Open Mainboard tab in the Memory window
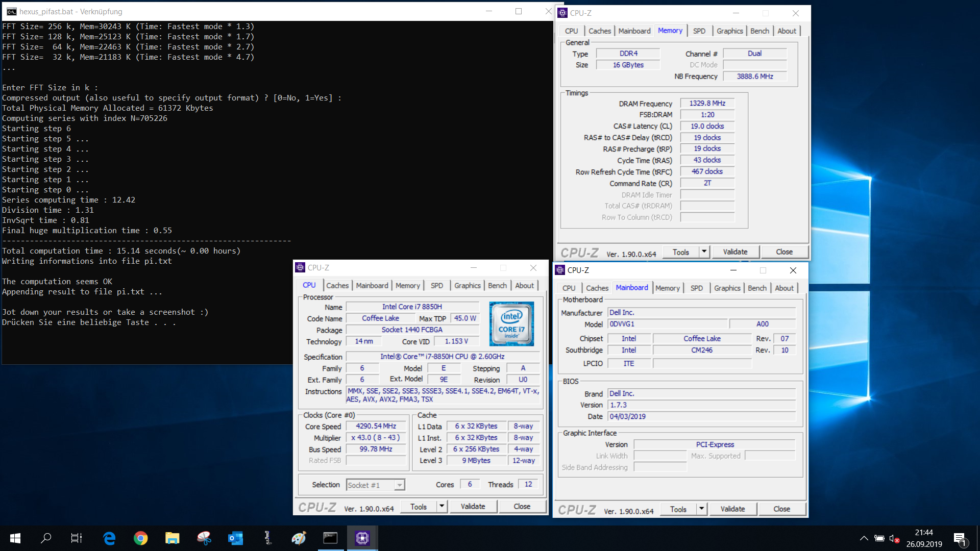 634,31
